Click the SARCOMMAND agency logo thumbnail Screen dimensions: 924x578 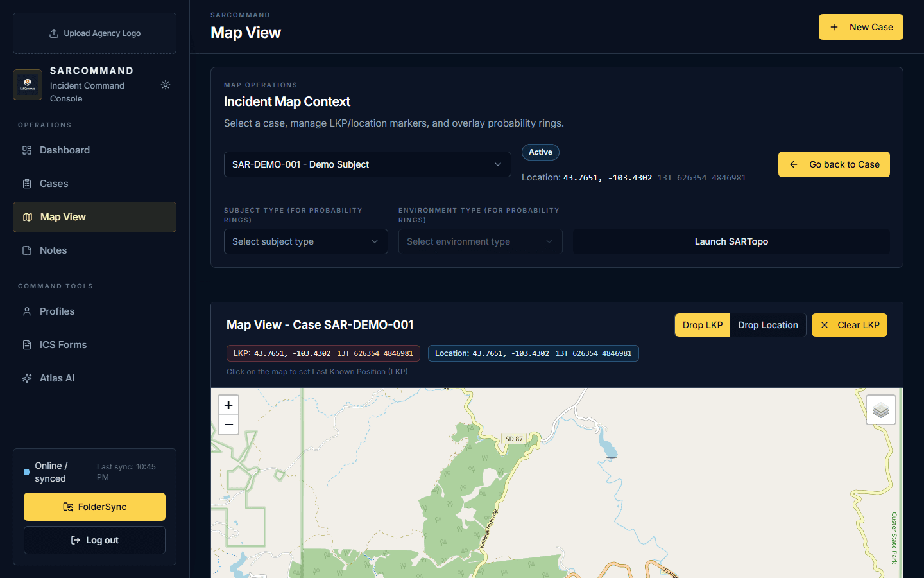point(28,85)
